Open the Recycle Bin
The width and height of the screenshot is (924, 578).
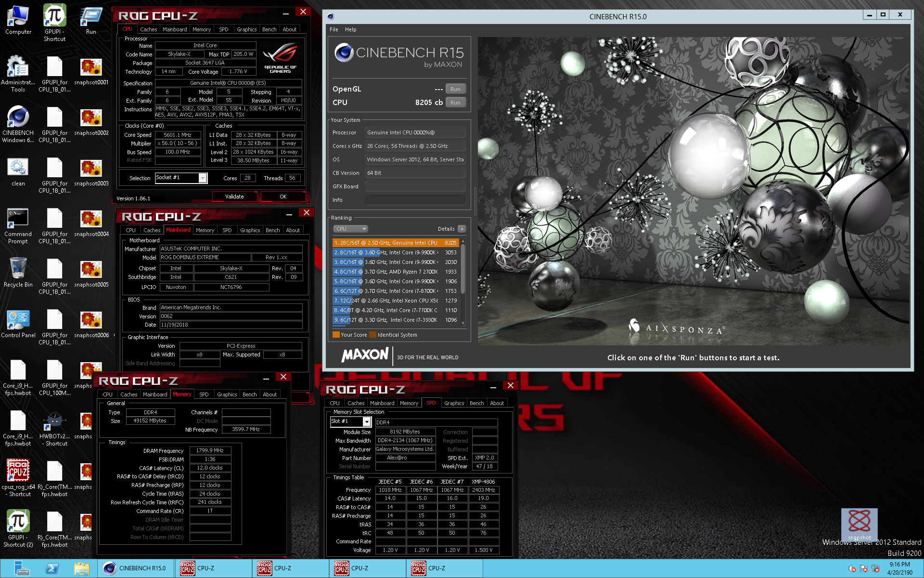coord(18,273)
